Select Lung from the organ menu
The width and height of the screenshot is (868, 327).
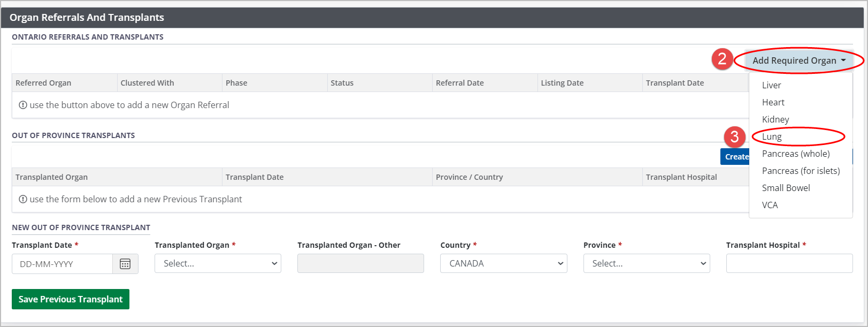pos(772,136)
